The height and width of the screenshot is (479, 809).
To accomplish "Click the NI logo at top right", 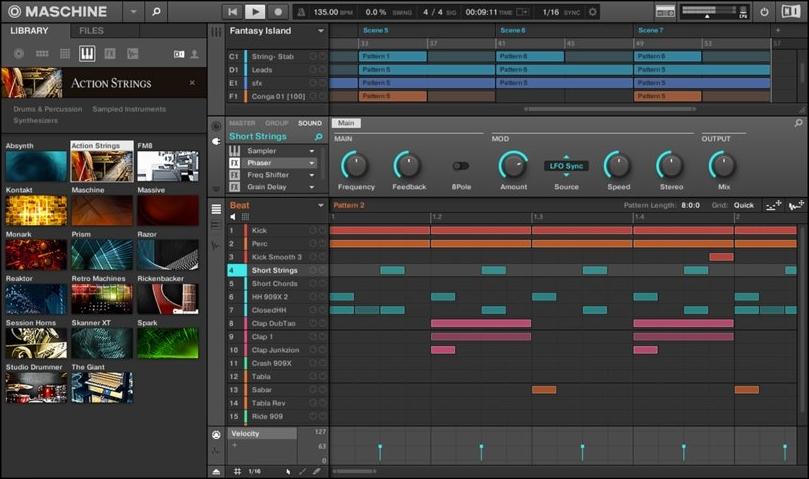I will coord(791,12).
